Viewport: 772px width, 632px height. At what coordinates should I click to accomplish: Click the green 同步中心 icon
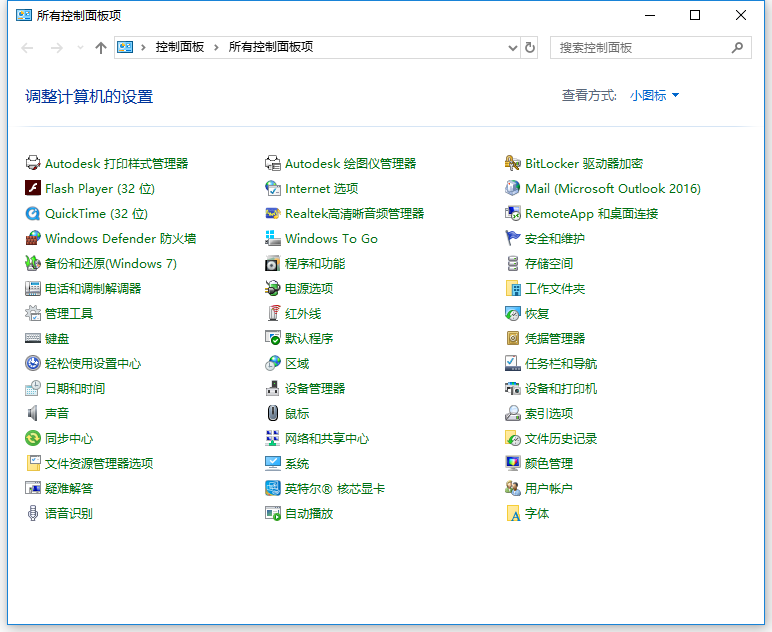click(x=32, y=438)
